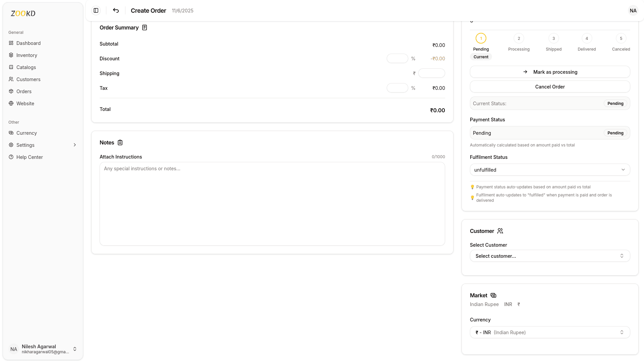Image resolution: width=644 pixels, height=361 pixels.
Task: Click the Notes clipboard icon
Action: click(120, 142)
